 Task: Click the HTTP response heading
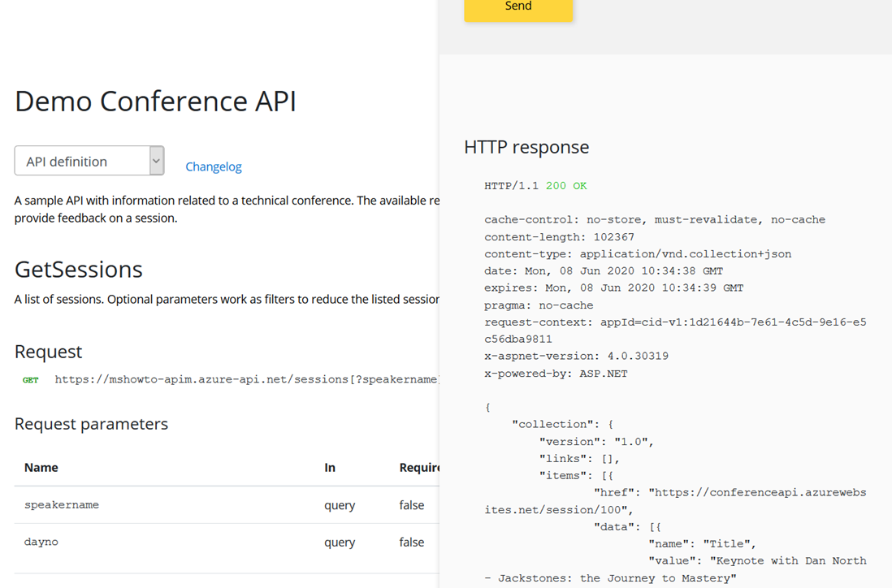[x=526, y=147]
